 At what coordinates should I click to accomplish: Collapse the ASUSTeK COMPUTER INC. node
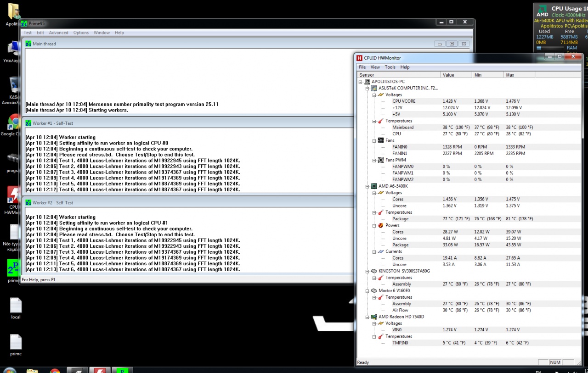coord(367,88)
